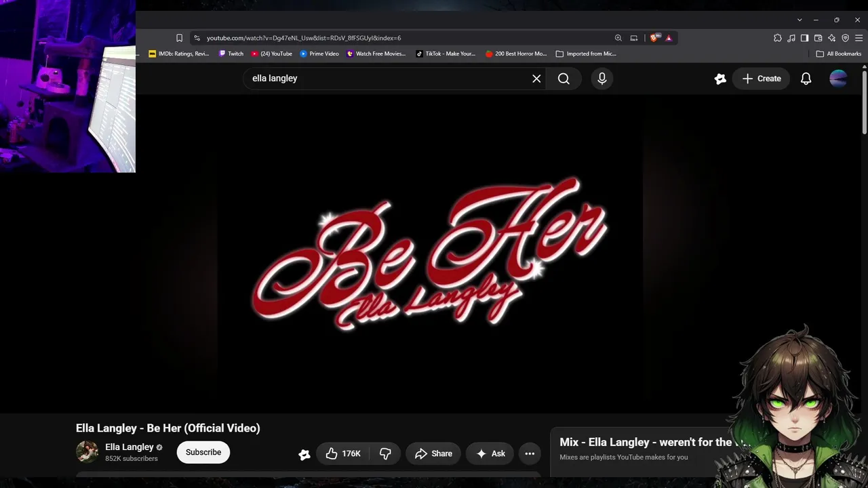Click the cast/media icon in the address bar
This screenshot has height=488, width=868.
click(634, 38)
